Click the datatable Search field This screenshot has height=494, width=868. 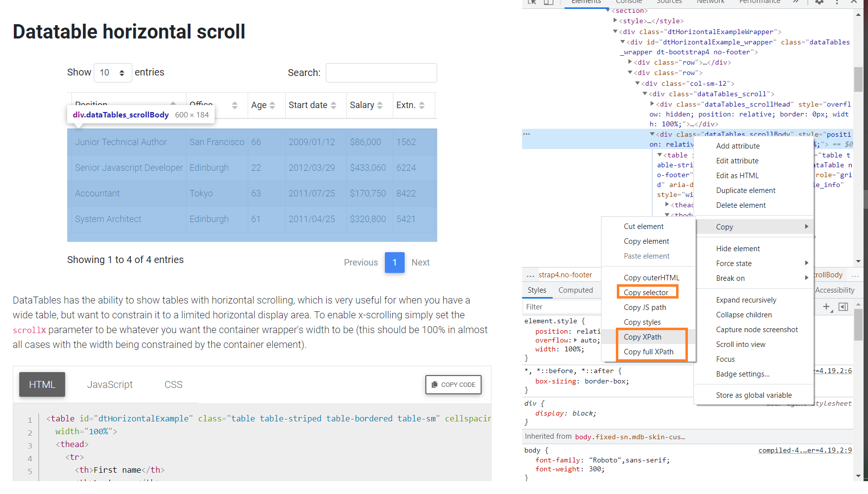[381, 73]
